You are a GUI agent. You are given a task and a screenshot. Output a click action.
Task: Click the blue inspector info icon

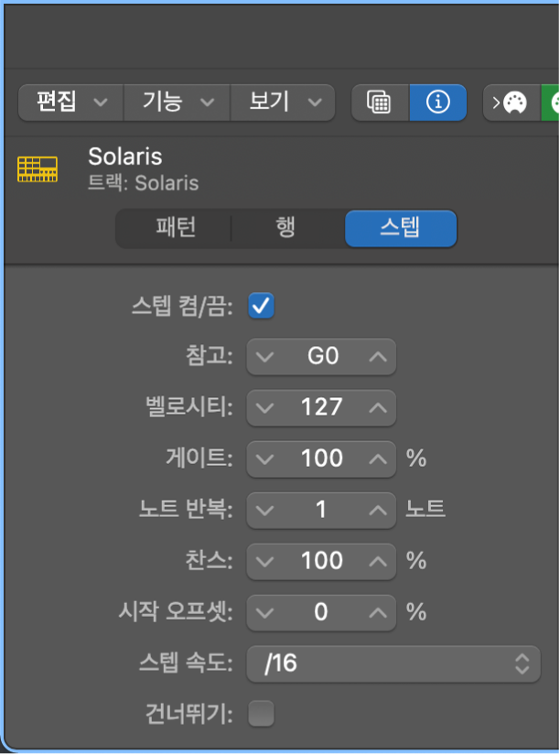(x=439, y=102)
